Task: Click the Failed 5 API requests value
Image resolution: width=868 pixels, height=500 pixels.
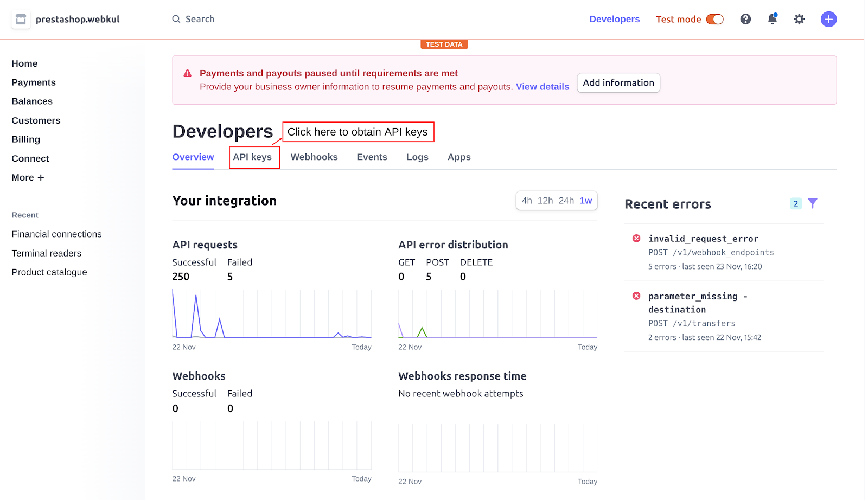Action: pyautogui.click(x=230, y=277)
